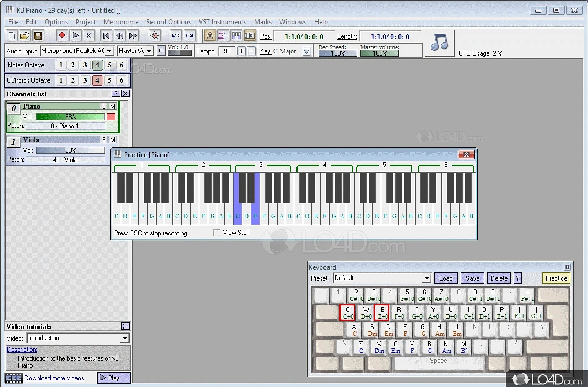Save the project using the floppy disk icon

(38, 36)
